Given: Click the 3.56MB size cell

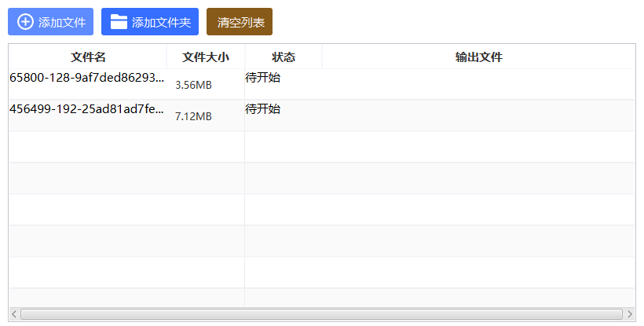Looking at the screenshot, I should pos(193,85).
